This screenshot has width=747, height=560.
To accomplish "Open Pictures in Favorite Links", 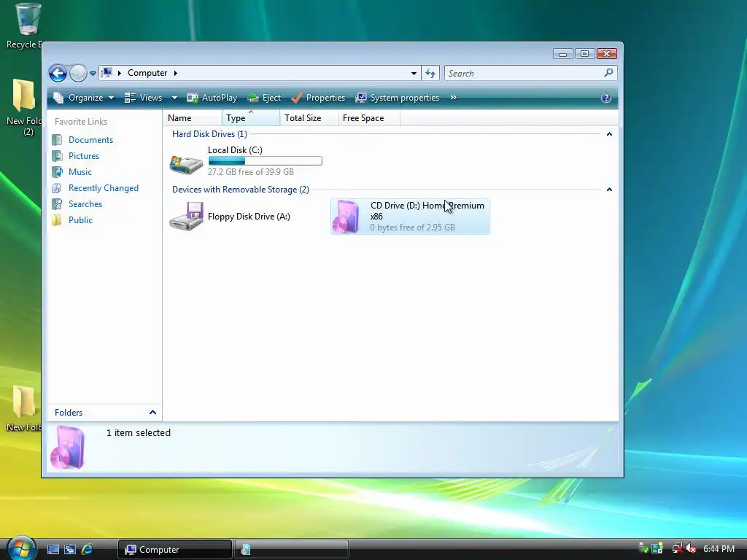I will tap(84, 156).
